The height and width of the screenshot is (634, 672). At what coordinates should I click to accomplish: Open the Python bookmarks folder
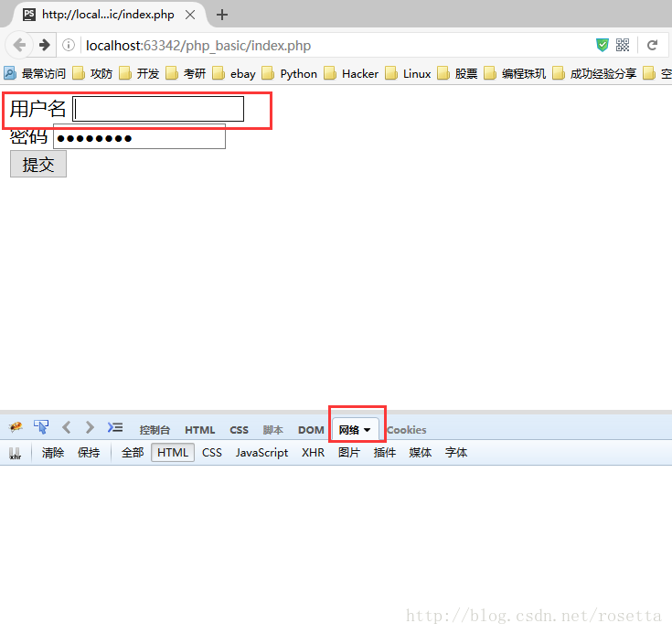pyautogui.click(x=290, y=73)
